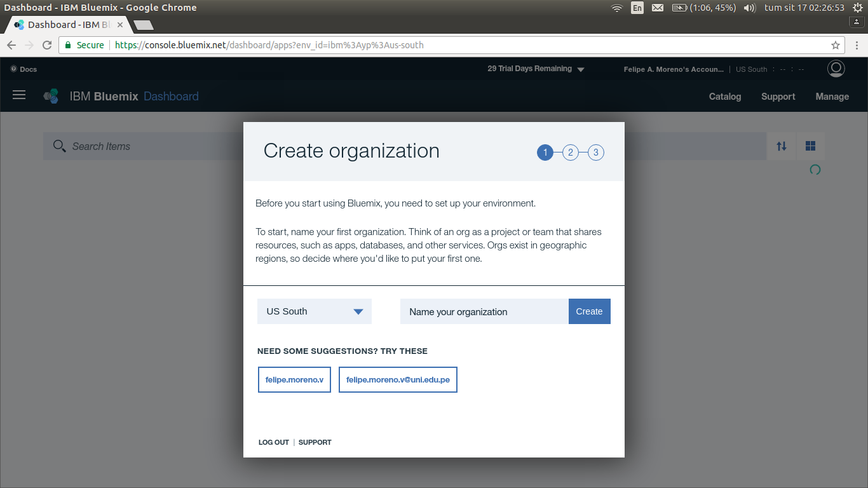The height and width of the screenshot is (488, 868).
Task: Bookmark this page with the star
Action: [836, 45]
